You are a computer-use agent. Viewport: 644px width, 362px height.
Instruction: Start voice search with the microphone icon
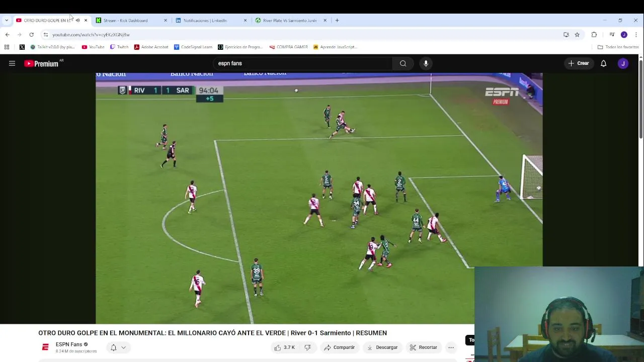(x=426, y=63)
